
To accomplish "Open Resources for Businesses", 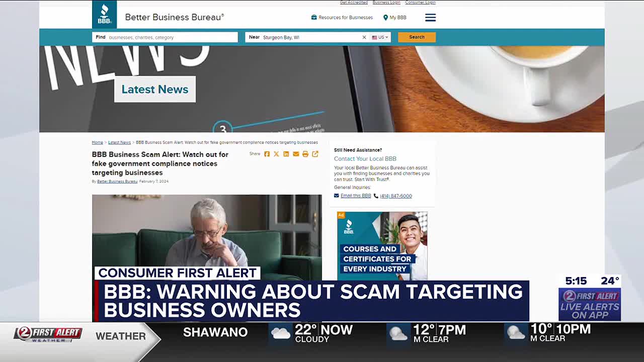I will click(342, 18).
